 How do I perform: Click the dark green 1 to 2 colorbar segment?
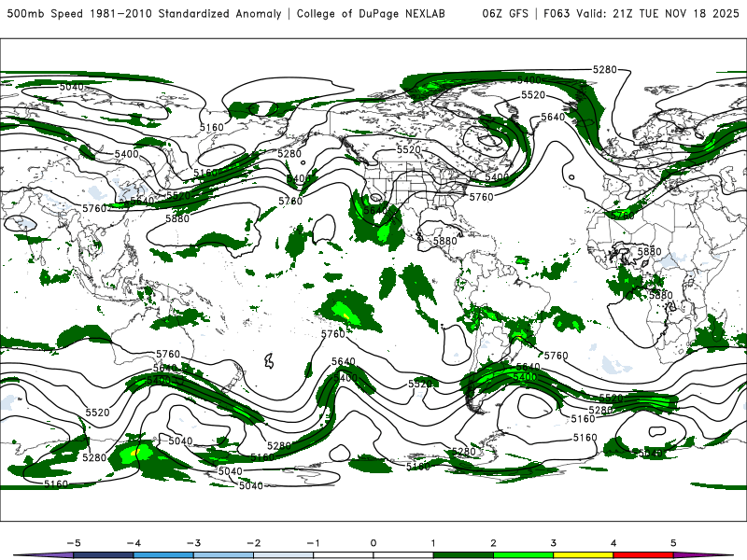coord(463,555)
